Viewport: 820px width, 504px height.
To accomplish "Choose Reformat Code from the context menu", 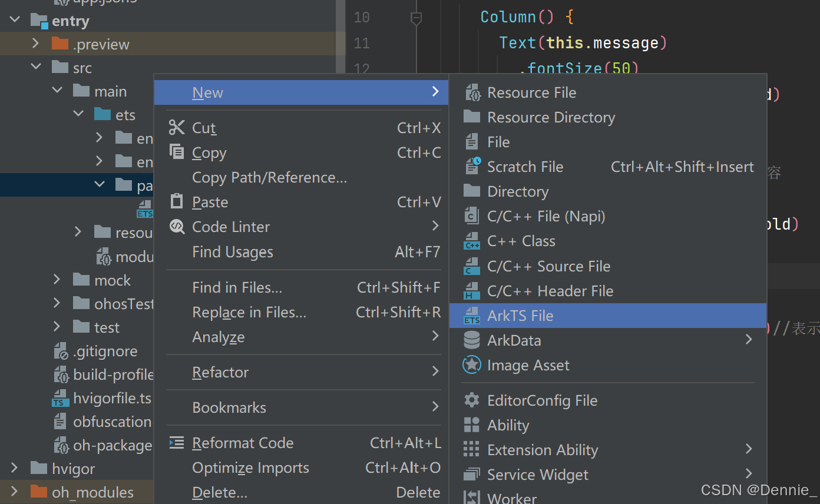I will [x=243, y=443].
